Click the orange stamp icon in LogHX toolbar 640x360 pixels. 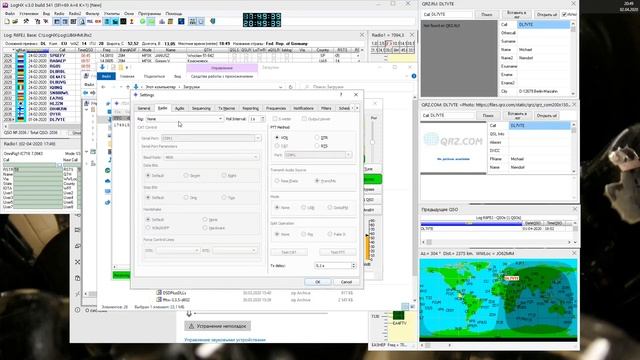pyautogui.click(x=131, y=21)
